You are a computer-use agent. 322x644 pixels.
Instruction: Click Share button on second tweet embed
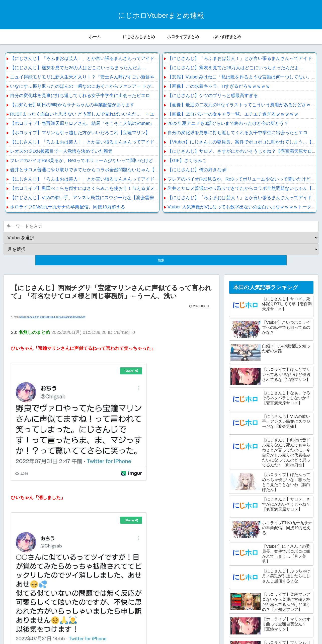[131, 520]
